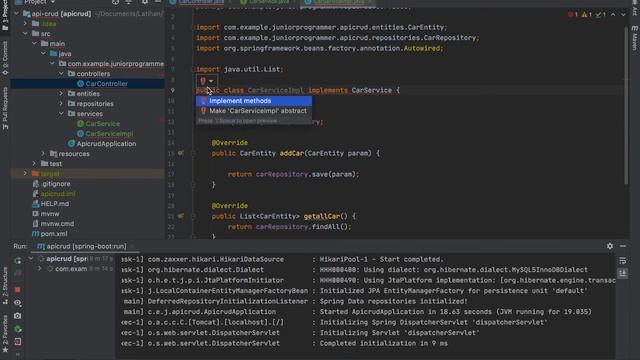Click the green check typo indicator
Screen dimensions: 640x360
(600, 15)
